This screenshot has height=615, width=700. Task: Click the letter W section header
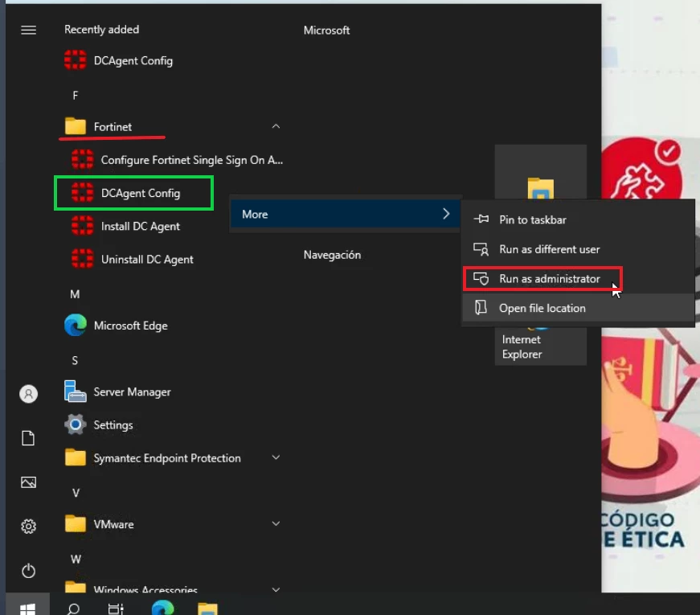click(76, 560)
